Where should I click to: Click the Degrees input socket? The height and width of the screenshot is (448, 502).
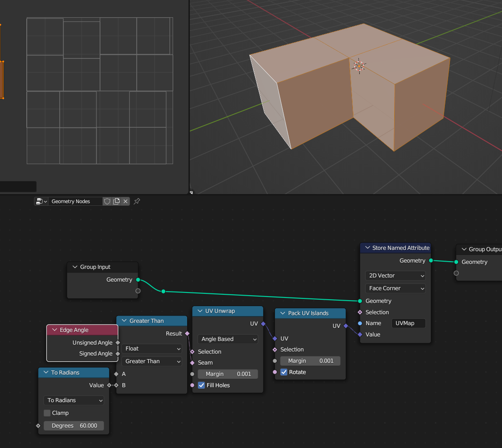click(38, 426)
